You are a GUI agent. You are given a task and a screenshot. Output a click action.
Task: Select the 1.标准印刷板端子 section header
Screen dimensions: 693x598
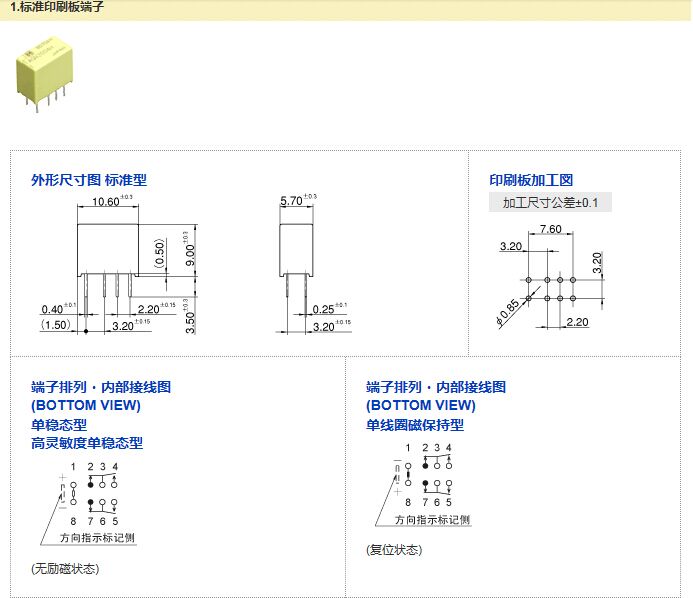point(54,8)
